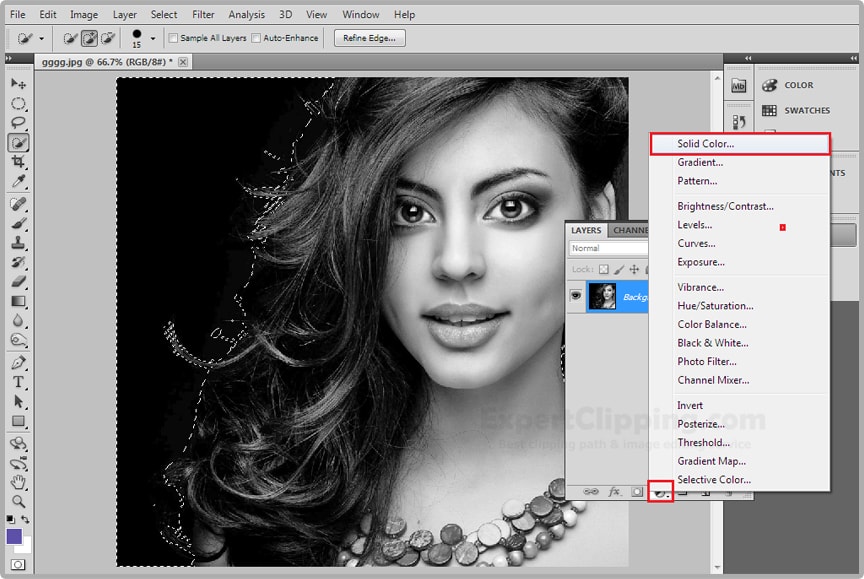Open the tool preset picker arrow
Image resolution: width=864 pixels, height=579 pixels.
tap(41, 38)
